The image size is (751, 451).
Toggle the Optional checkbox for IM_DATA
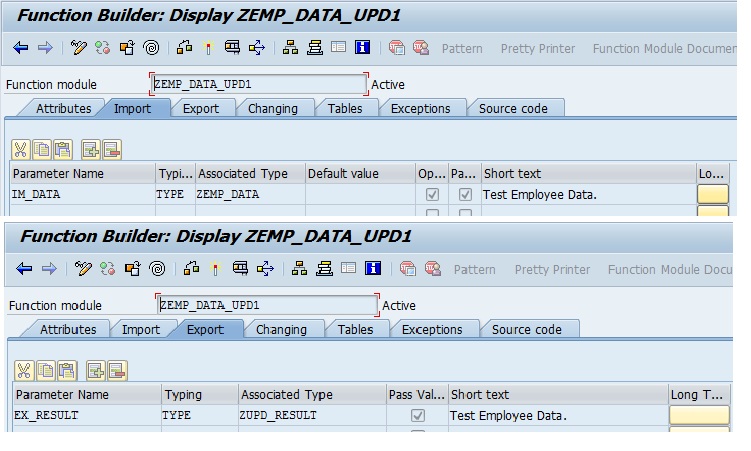coord(432,195)
